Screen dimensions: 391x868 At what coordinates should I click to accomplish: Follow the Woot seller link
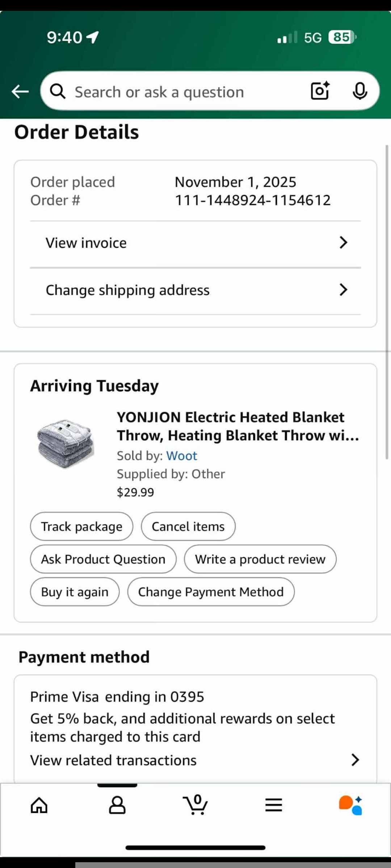(x=182, y=456)
